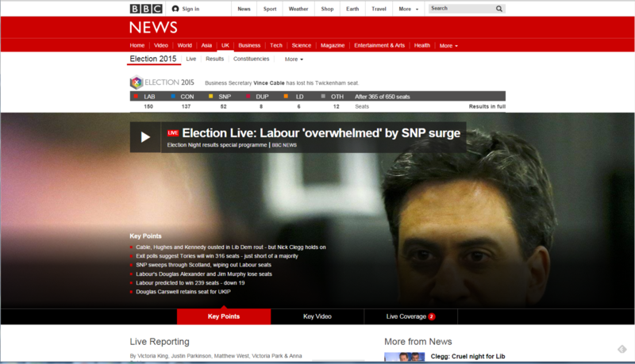Expand the red nav More dropdown

(448, 46)
